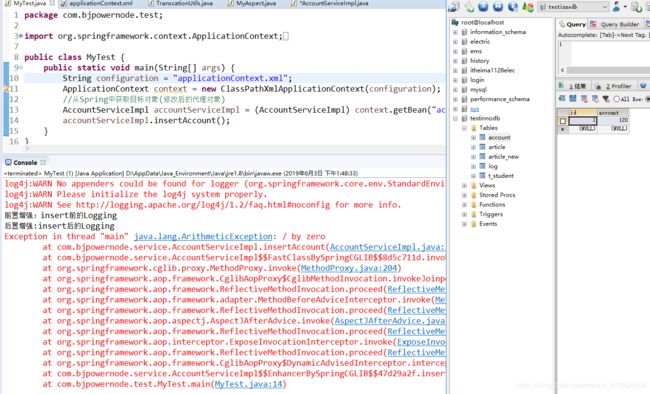
Task: Select the itheima1128elec database
Action: point(492,70)
